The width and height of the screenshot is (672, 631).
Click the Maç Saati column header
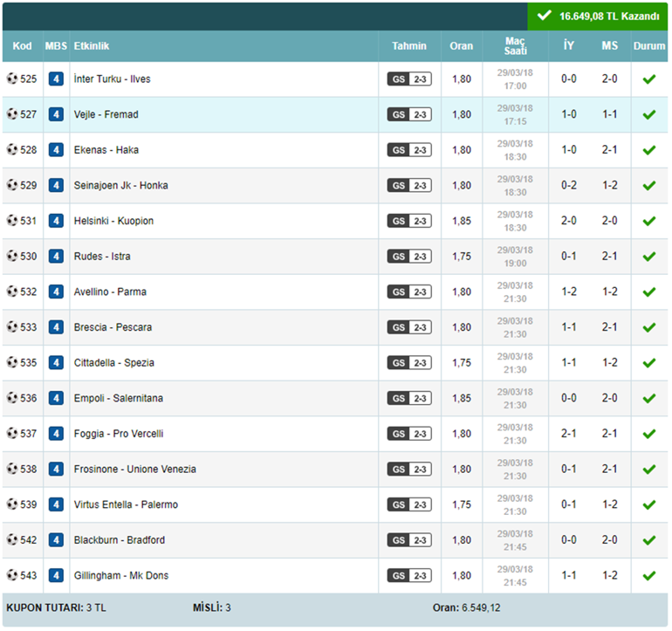click(x=515, y=46)
